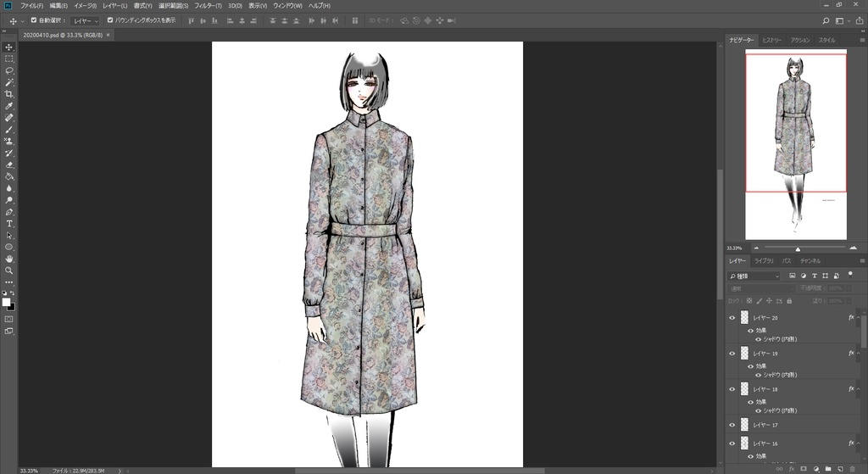Select the Magic Wand tool
The height and width of the screenshot is (474, 868).
tap(8, 82)
